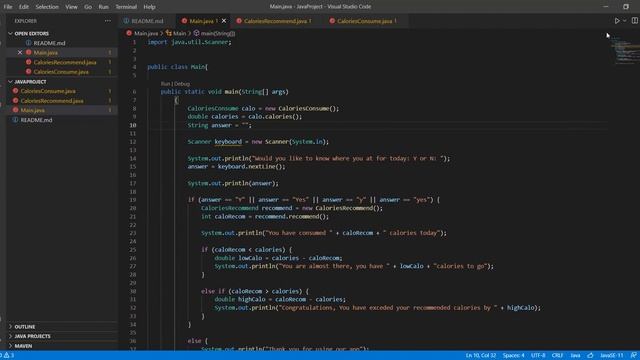Screen dimensions: 640x360
Task: Open the Edit menu
Action: point(24,7)
